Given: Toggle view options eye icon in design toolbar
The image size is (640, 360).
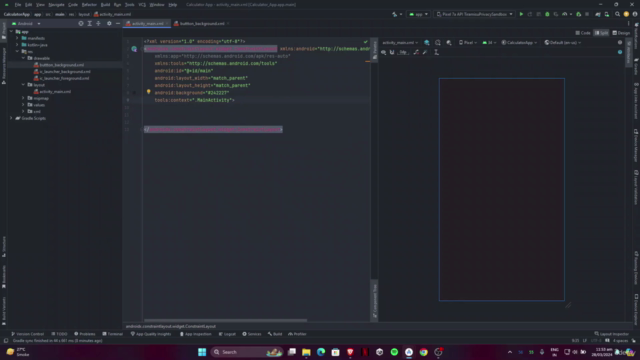Looking at the screenshot, I should pyautogui.click(x=383, y=52).
